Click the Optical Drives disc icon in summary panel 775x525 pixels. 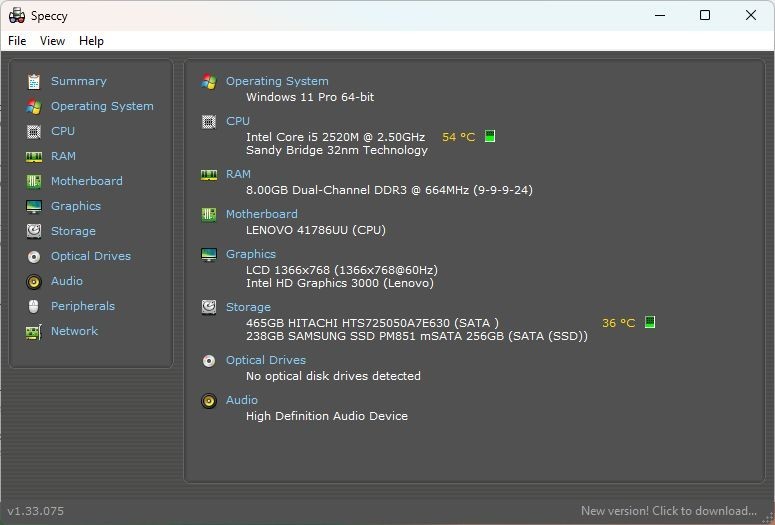209,361
